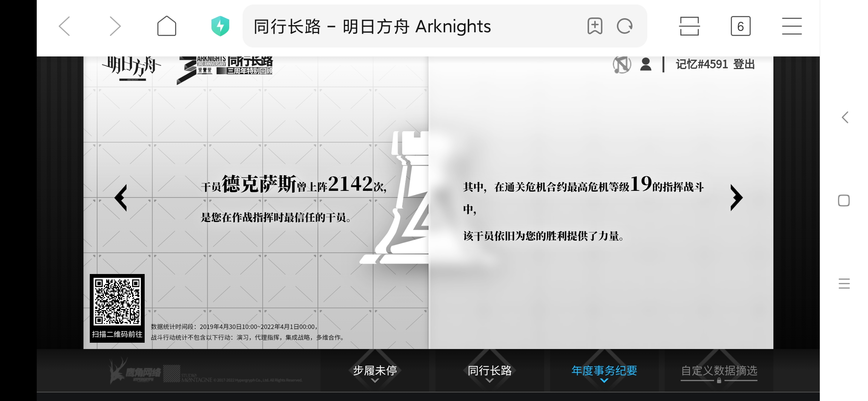
Task: Expand the chevron under 年度事务纪要
Action: coord(604,381)
